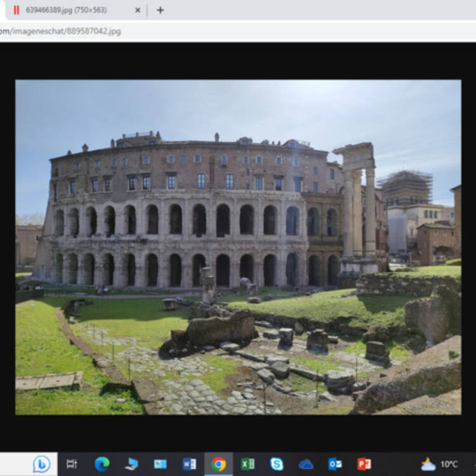476x476 pixels.
Task: Open OneDrive from taskbar
Action: pos(306,464)
